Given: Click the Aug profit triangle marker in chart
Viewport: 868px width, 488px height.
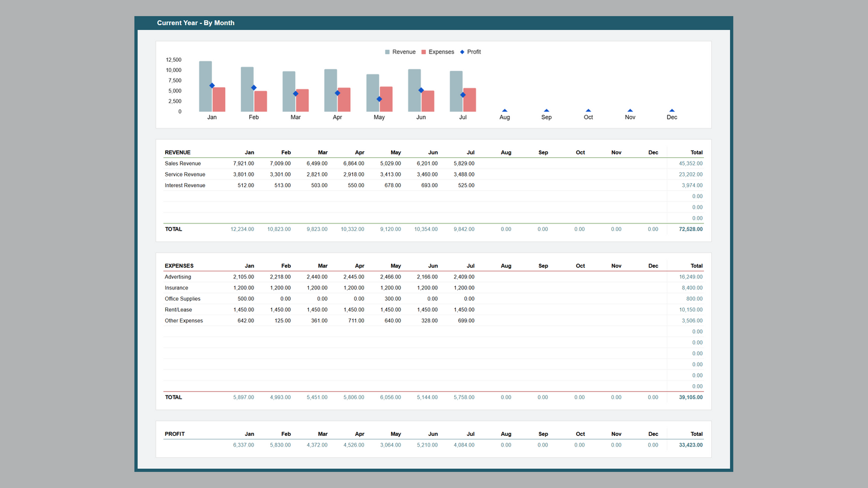Looking at the screenshot, I should pos(505,110).
